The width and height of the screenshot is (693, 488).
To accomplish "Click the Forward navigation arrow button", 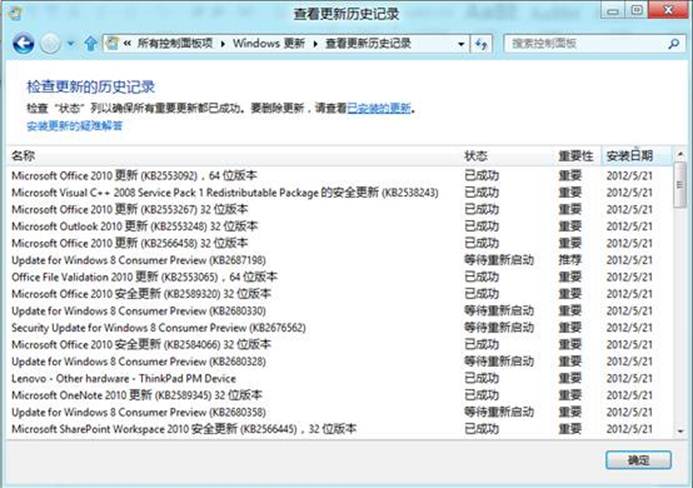I will [50, 43].
